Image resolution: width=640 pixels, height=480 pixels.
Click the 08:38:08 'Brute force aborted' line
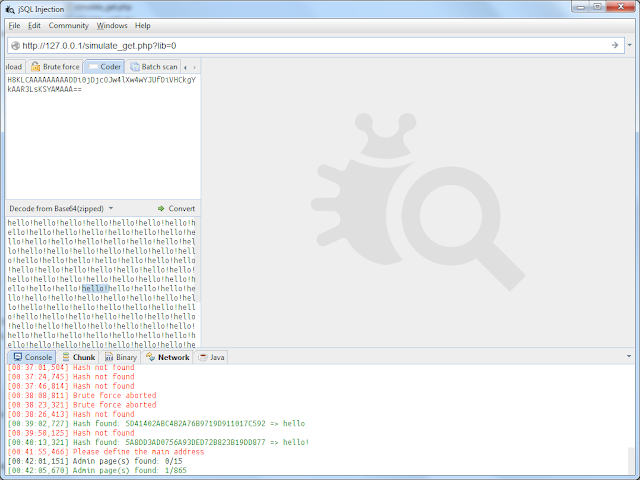click(x=82, y=395)
